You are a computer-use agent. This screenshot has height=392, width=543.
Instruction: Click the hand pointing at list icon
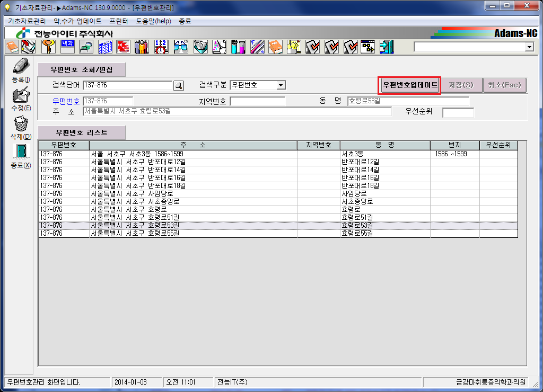click(220, 47)
